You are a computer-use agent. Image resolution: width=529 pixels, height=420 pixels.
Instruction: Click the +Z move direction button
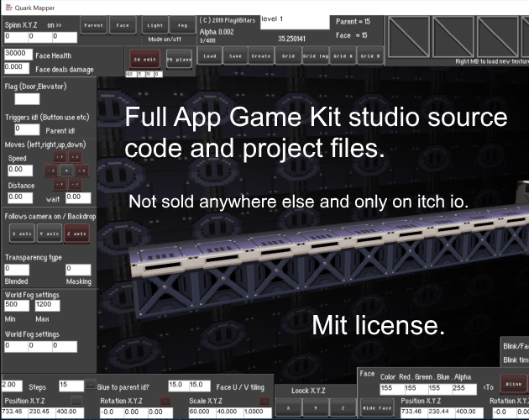[x=75, y=157]
